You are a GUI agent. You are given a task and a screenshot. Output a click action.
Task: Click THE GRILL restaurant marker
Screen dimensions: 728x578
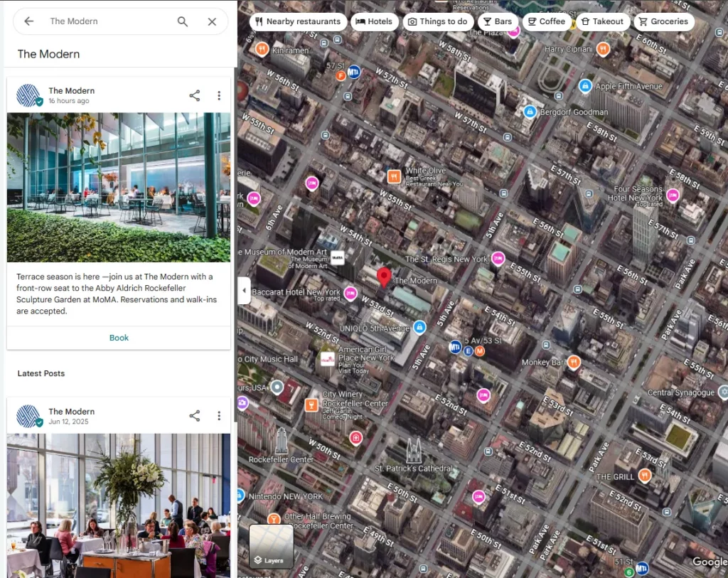pos(644,476)
